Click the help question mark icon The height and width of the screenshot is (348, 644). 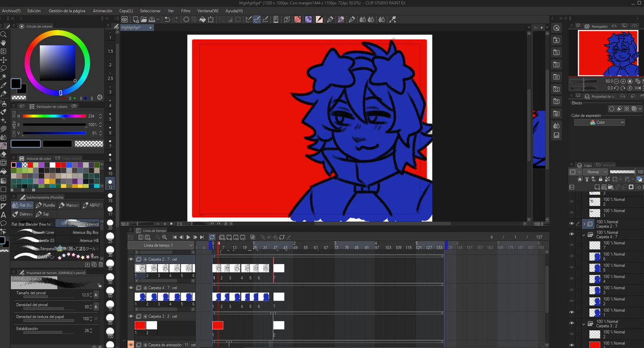coord(287,19)
